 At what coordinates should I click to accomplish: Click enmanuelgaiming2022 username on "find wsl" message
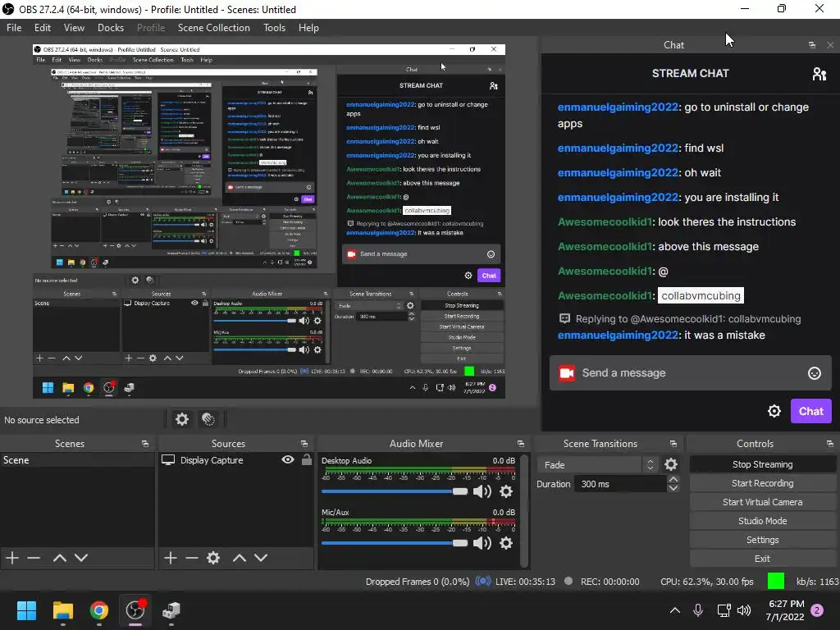(x=618, y=148)
